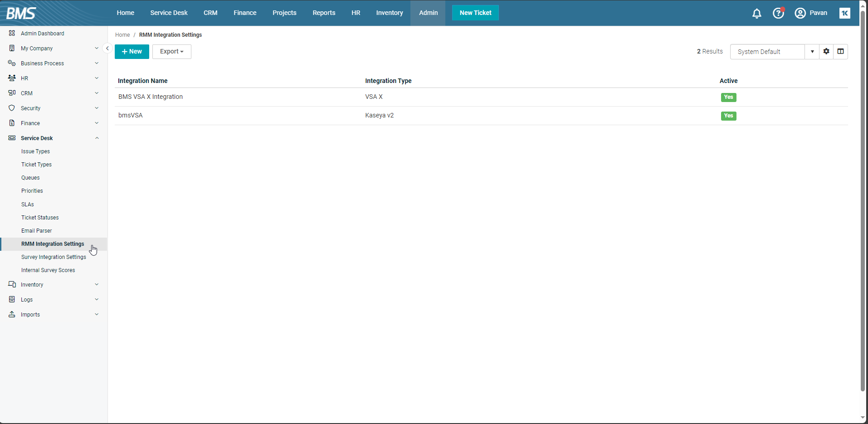Collapse the sidebar with arrow icon

click(x=107, y=48)
